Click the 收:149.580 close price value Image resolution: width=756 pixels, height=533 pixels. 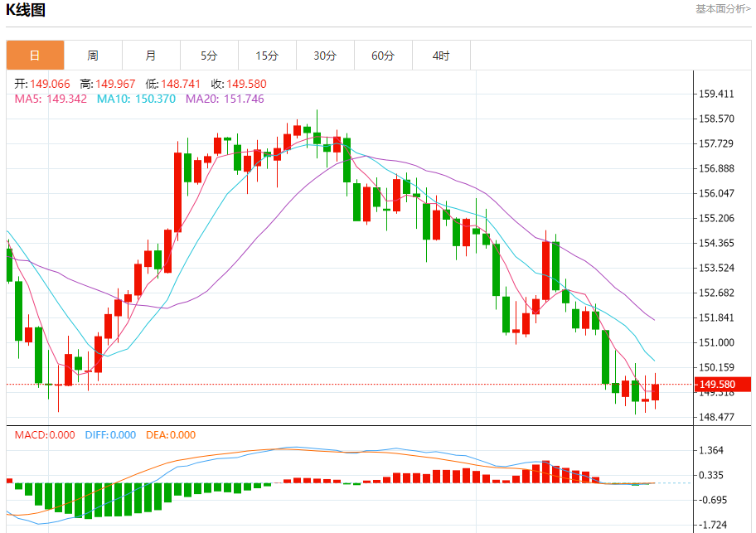pos(239,84)
